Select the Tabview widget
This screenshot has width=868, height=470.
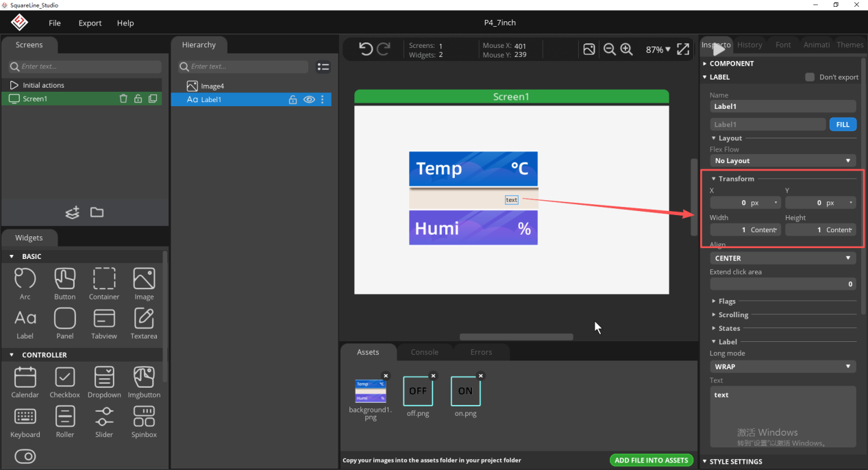point(104,323)
